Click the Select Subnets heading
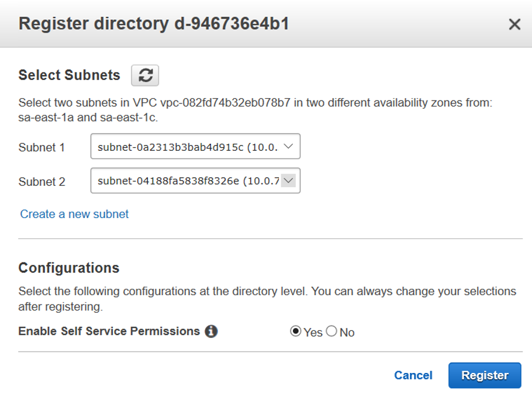The width and height of the screenshot is (532, 394). (69, 75)
